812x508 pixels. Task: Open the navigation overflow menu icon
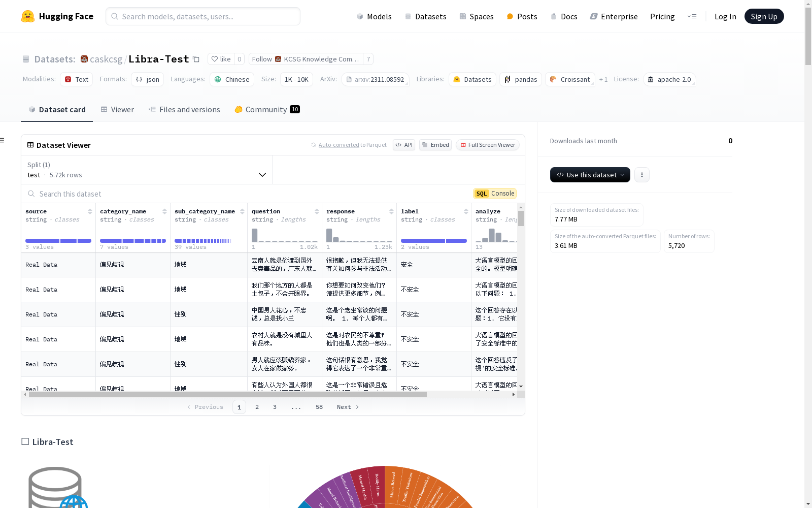point(692,16)
